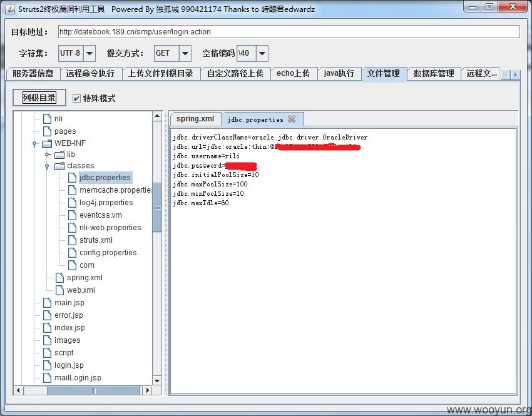Viewport: 532px width, 416px height.
Task: Click the spring.xml file icon in tree
Action: (x=59, y=278)
